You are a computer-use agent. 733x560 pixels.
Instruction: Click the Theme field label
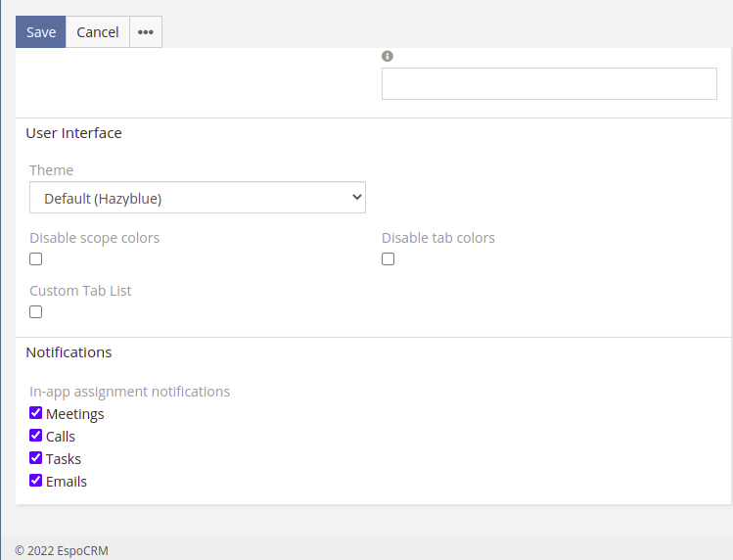(x=51, y=170)
